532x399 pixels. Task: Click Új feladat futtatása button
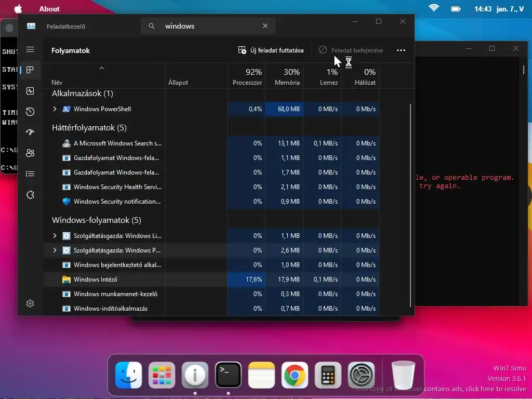tap(271, 50)
